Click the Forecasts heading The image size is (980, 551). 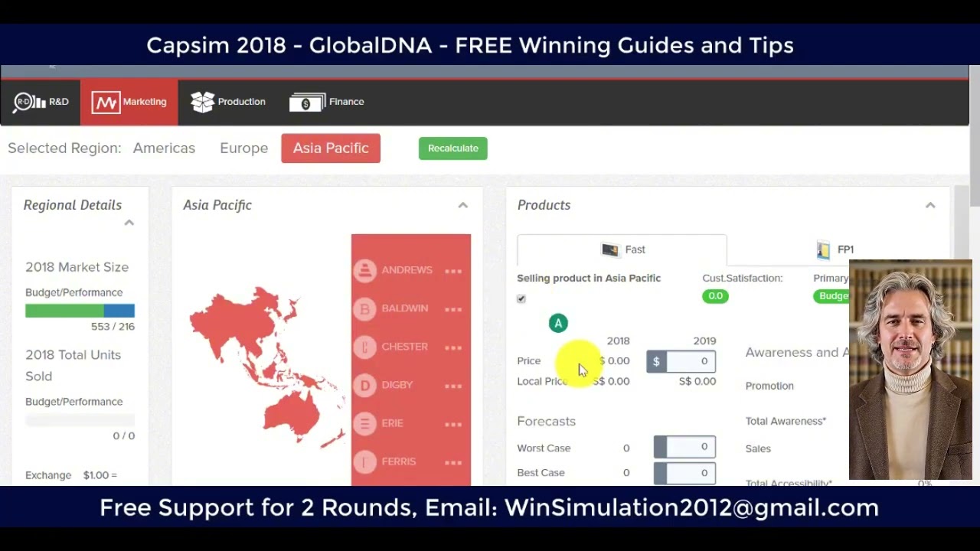546,422
